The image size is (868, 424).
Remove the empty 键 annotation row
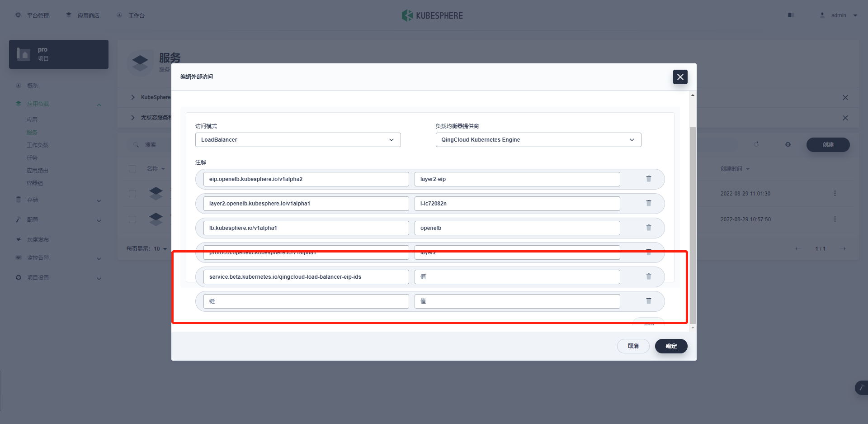coord(649,301)
